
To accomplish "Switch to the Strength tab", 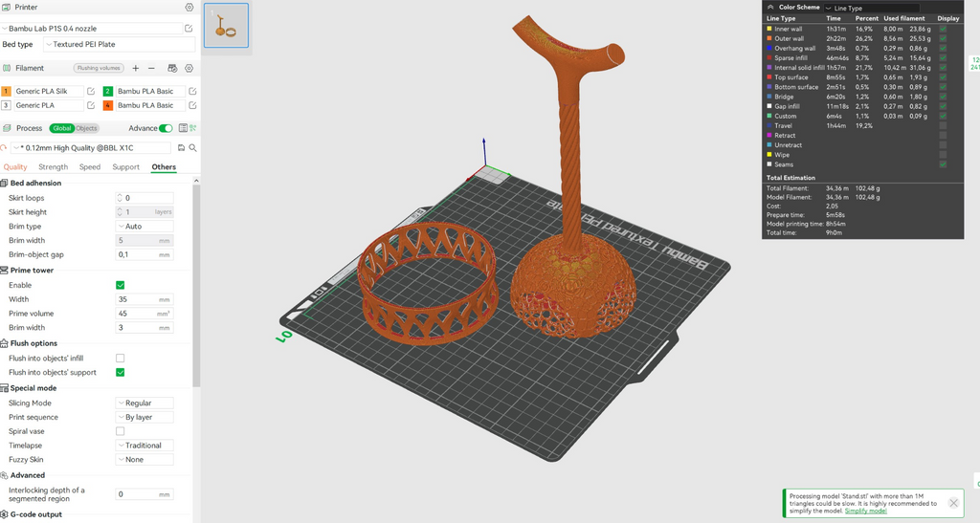I will coord(54,167).
